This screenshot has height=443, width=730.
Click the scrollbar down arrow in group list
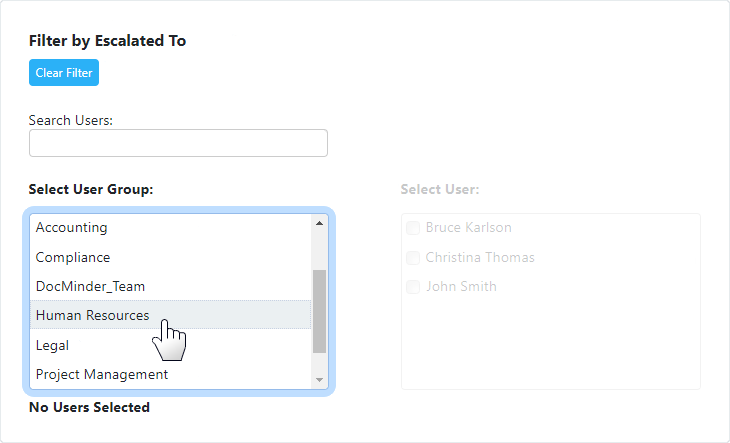[319, 380]
